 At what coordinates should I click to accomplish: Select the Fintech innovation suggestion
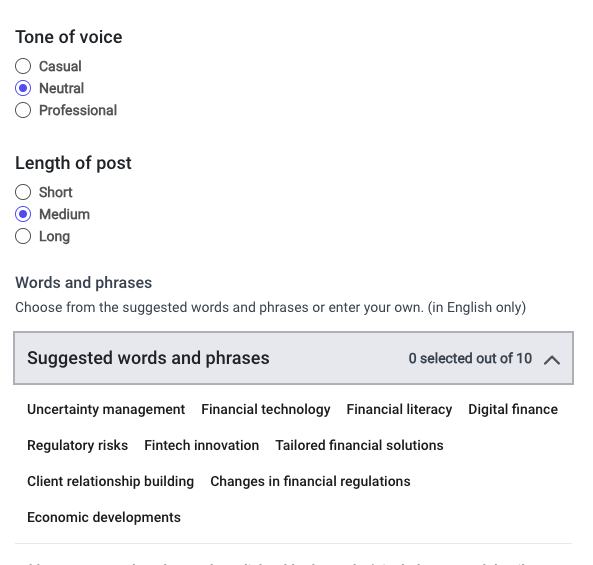click(202, 445)
